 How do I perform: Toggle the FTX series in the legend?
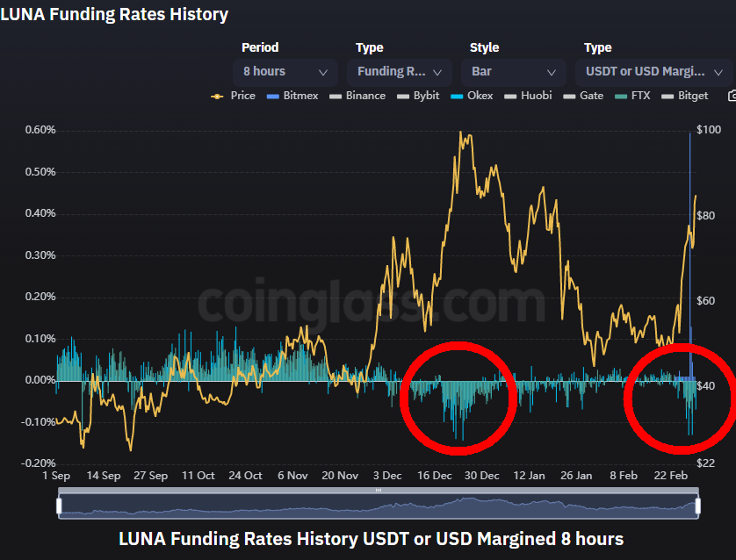[x=632, y=96]
